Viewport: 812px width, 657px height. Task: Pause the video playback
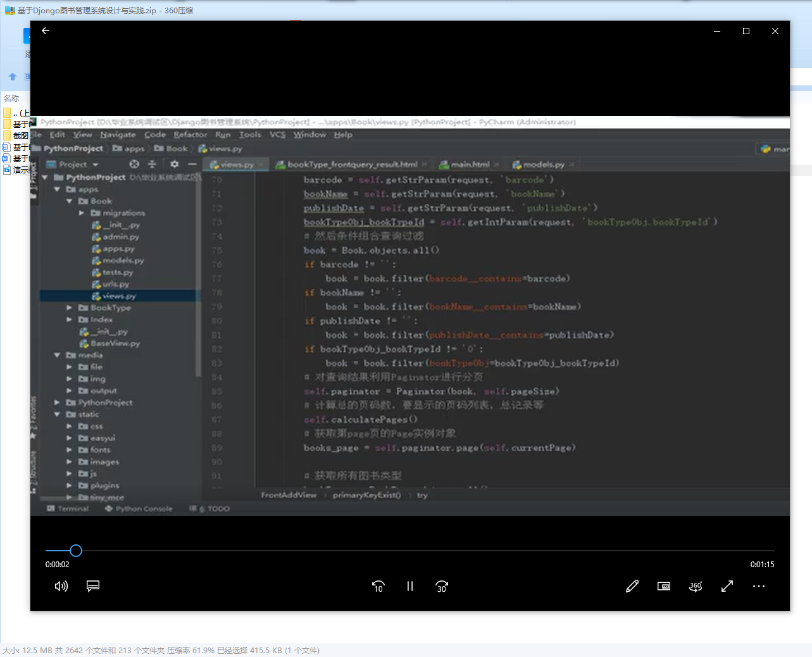tap(410, 586)
